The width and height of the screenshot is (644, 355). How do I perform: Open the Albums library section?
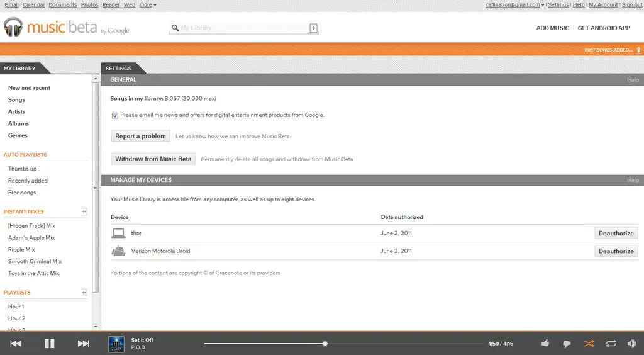coord(18,123)
